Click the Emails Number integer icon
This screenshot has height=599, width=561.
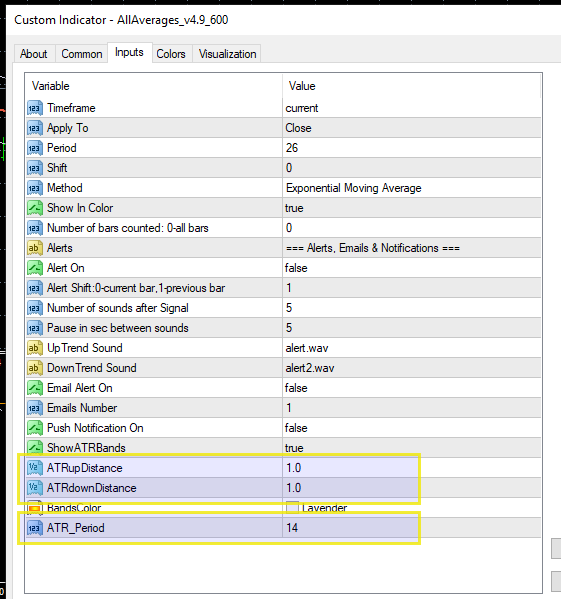(35, 408)
